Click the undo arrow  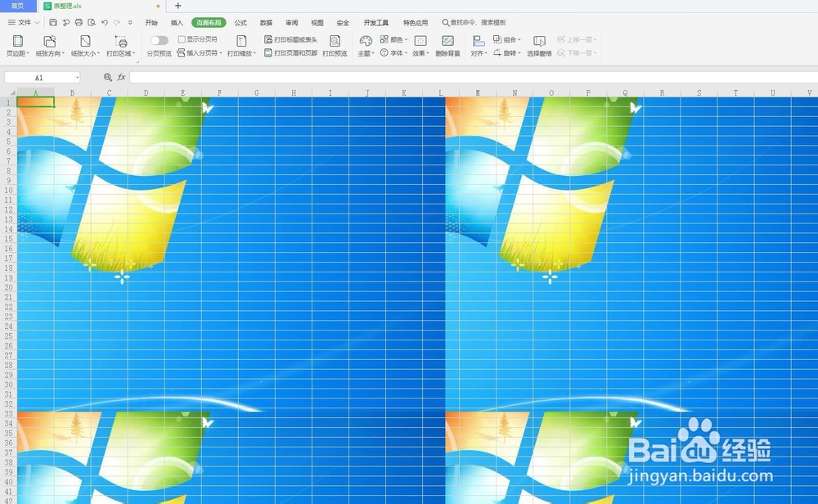105,22
